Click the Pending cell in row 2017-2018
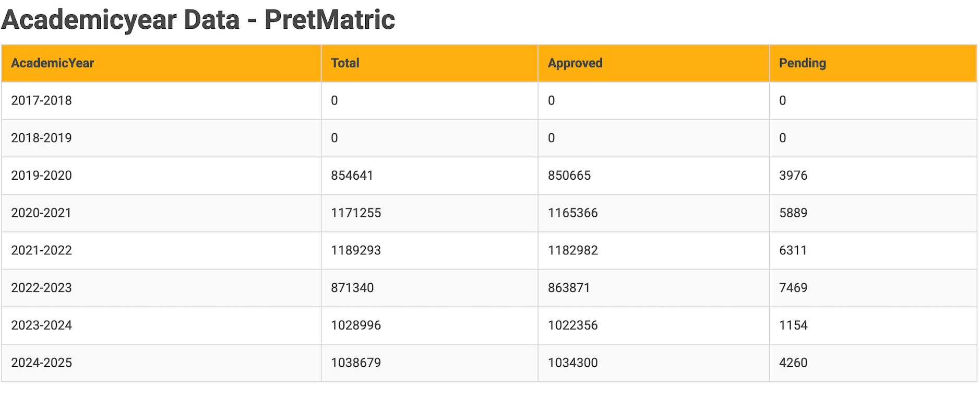Viewport: 980px width, 396px height. pyautogui.click(x=873, y=101)
